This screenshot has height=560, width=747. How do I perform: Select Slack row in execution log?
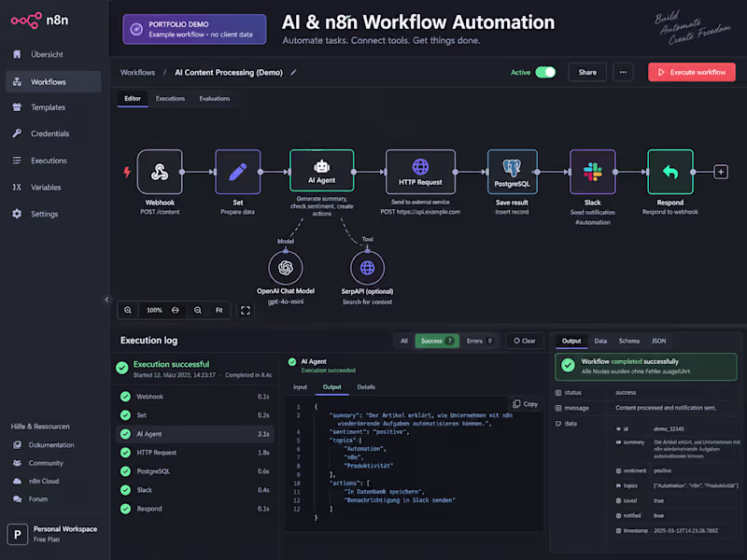(x=195, y=490)
